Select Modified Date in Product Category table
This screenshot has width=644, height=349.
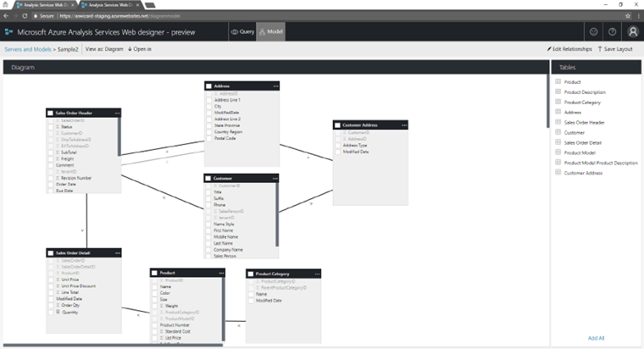pyautogui.click(x=269, y=301)
